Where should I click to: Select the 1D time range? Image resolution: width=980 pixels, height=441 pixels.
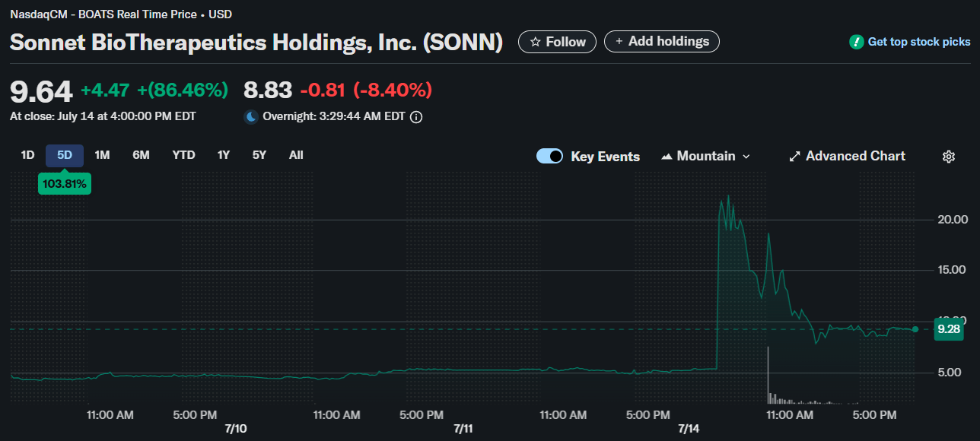pyautogui.click(x=27, y=155)
